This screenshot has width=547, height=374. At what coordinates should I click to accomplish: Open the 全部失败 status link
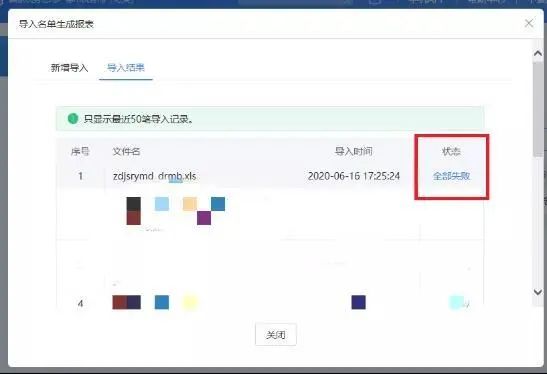(x=451, y=176)
